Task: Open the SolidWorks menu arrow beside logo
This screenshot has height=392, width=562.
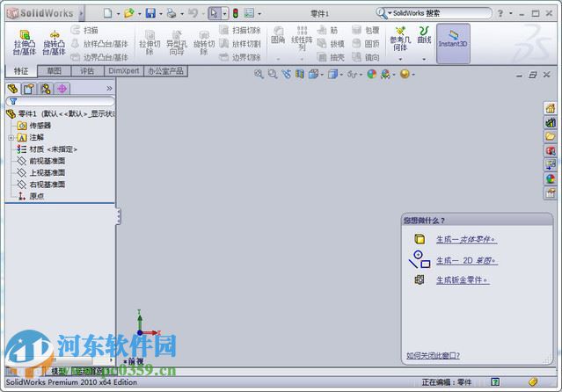Action: click(x=81, y=13)
